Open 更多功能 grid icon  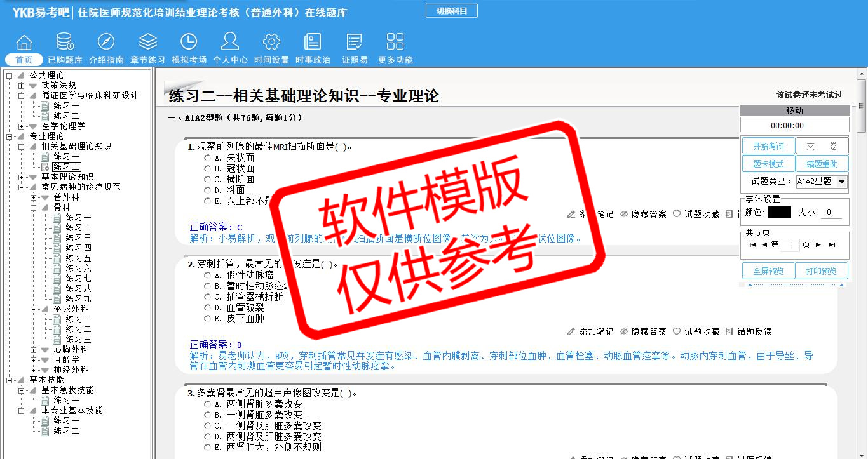395,43
